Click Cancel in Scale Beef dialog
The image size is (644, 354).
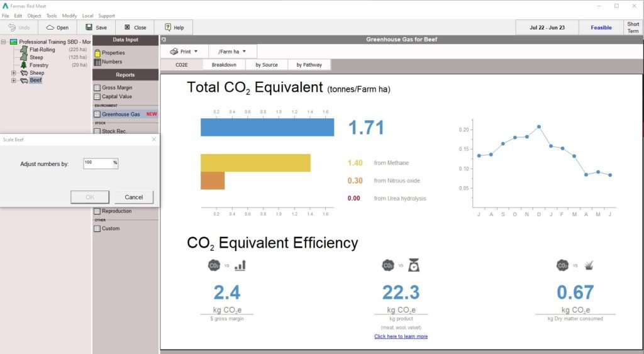[134, 197]
